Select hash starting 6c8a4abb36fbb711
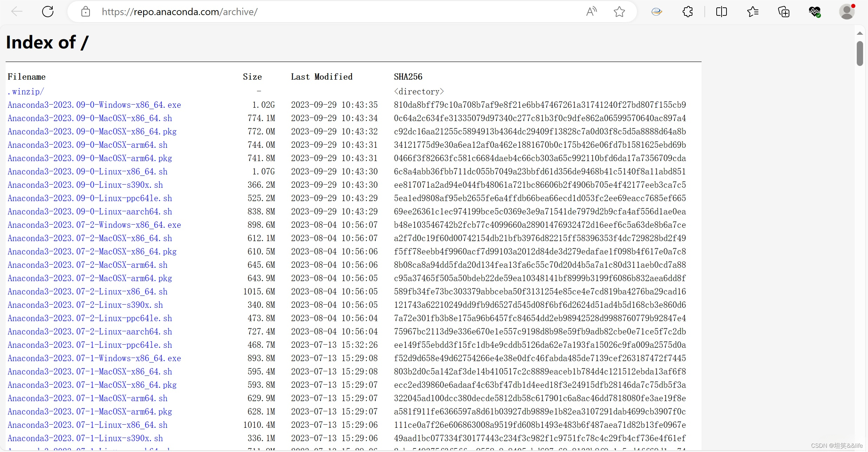 click(540, 172)
